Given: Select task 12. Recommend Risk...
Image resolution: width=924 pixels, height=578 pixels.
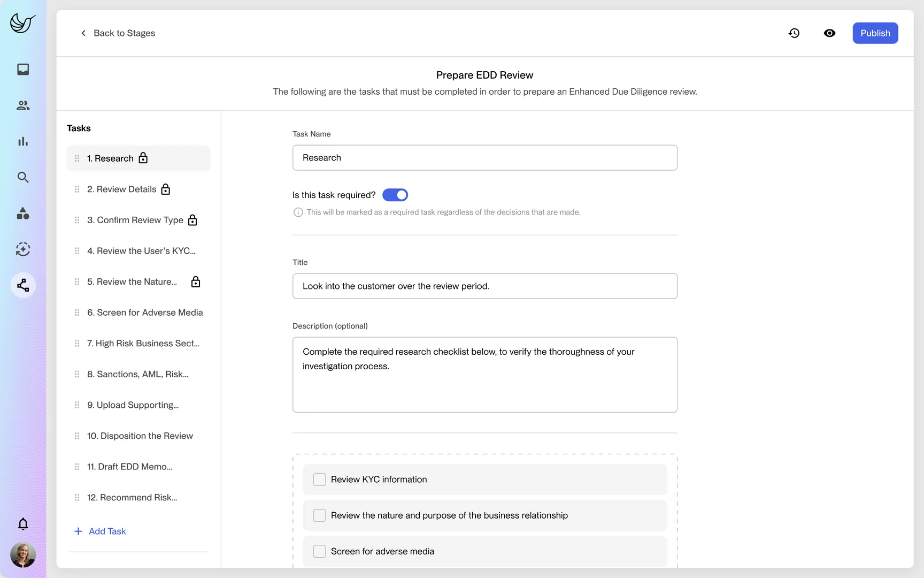Looking at the screenshot, I should click(x=138, y=497).
